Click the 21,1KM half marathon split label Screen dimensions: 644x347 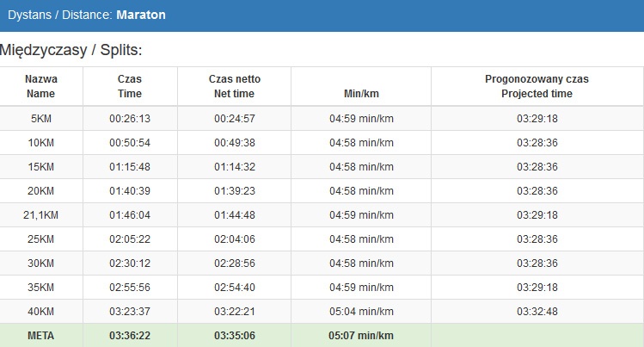tap(41, 215)
